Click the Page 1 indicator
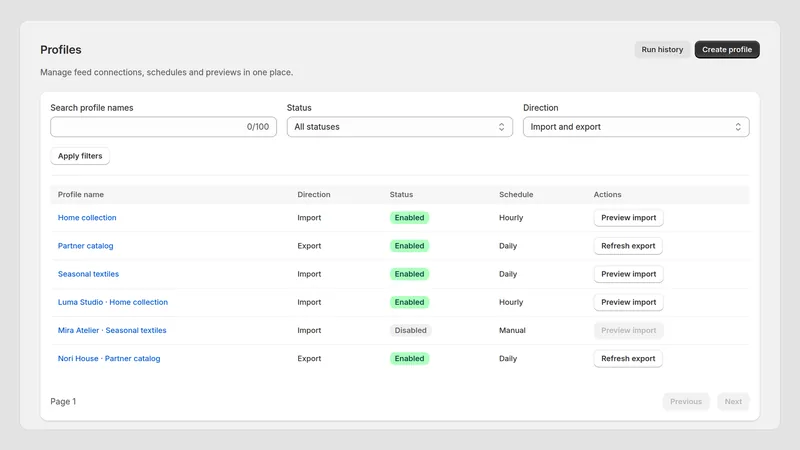800x450 pixels. pos(63,402)
